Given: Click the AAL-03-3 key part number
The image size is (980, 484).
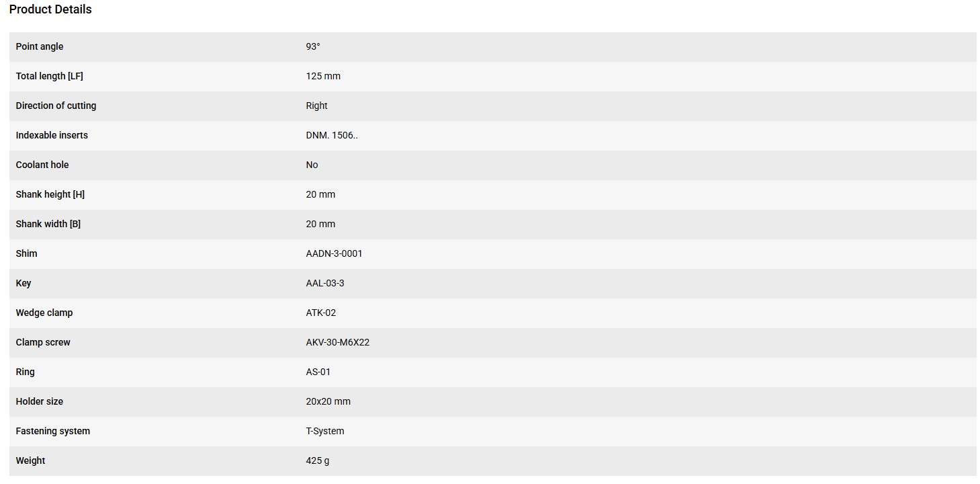Looking at the screenshot, I should [325, 283].
